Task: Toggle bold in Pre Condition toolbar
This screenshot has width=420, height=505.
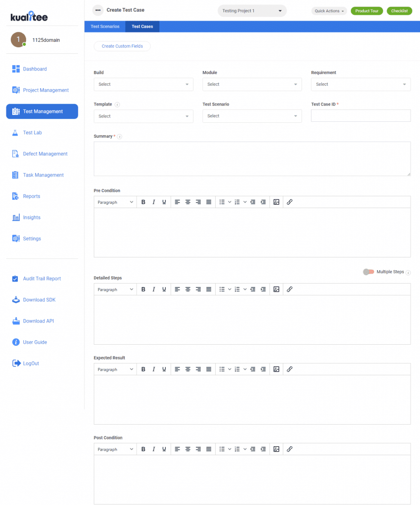Action: 143,202
